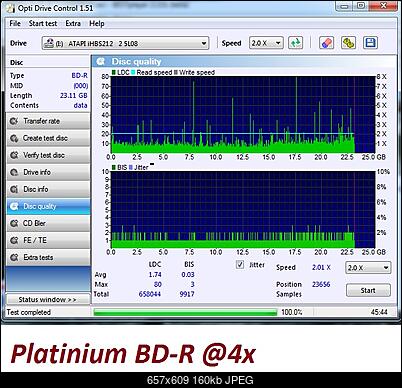Viewport: 402px width, 388px height.
Task: Click the FE / TE sidebar icon
Action: coord(14,240)
